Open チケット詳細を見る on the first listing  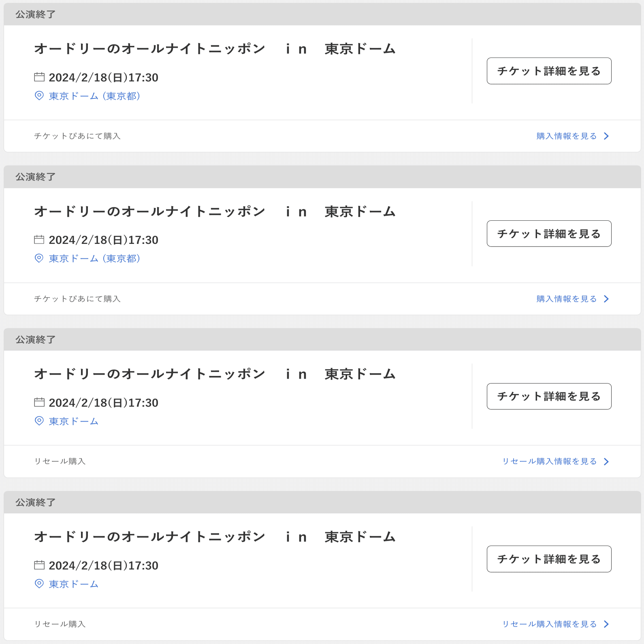point(549,70)
